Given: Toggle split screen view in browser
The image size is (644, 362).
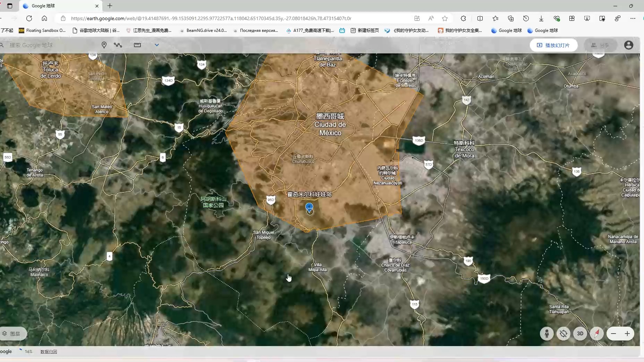Looking at the screenshot, I should pos(480,18).
